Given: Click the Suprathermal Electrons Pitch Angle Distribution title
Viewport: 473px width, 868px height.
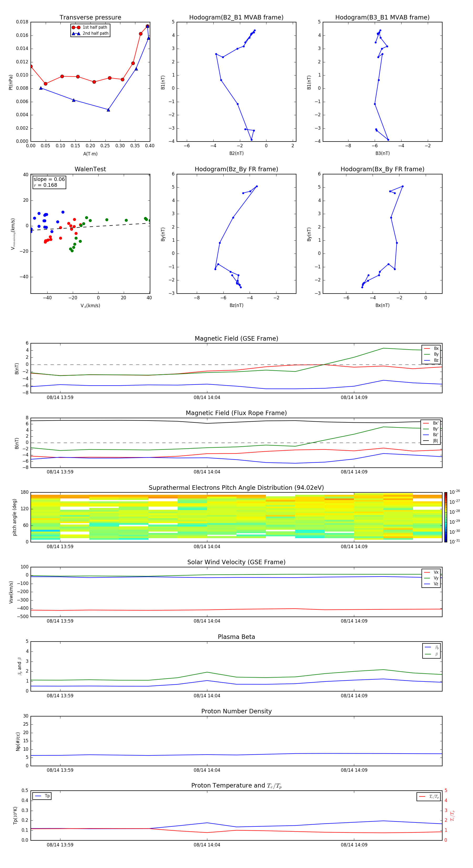Looking at the screenshot, I should [236, 488].
